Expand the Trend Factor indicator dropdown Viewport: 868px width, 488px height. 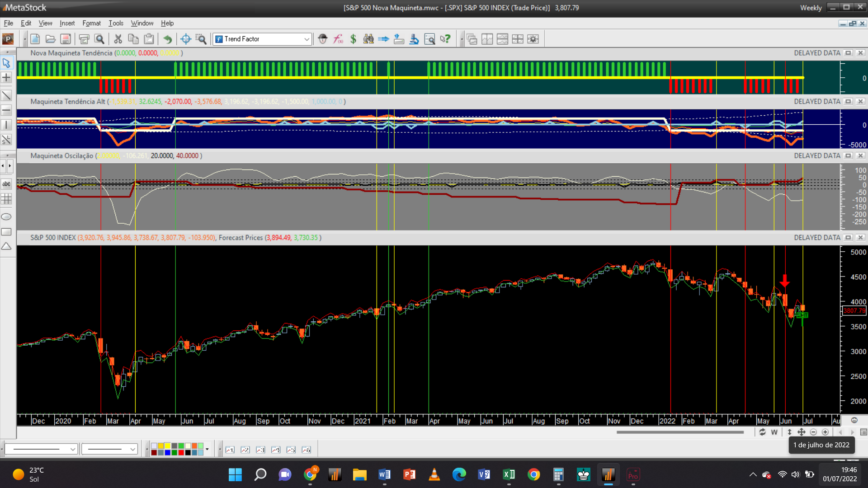click(x=307, y=39)
